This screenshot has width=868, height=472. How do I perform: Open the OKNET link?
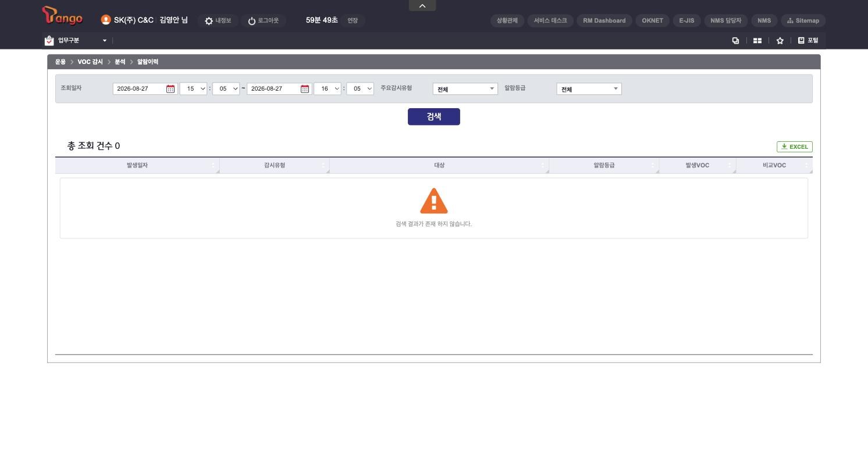coord(653,21)
